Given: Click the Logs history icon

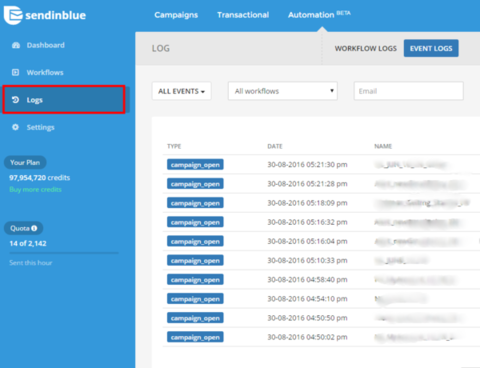Looking at the screenshot, I should pos(15,100).
